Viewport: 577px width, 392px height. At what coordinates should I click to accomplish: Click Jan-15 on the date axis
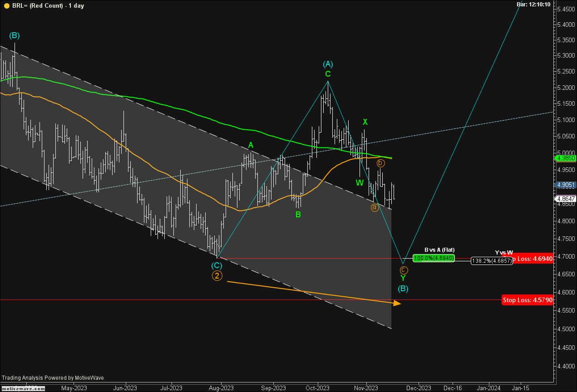pyautogui.click(x=520, y=388)
